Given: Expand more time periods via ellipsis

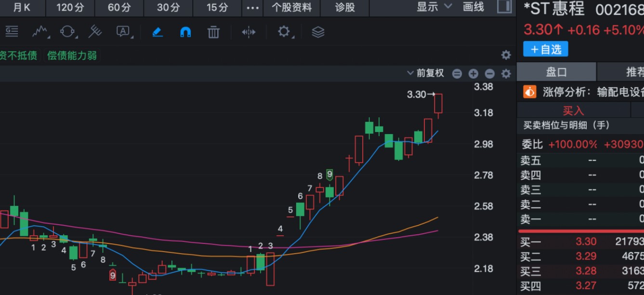Looking at the screenshot, I should click(252, 8).
